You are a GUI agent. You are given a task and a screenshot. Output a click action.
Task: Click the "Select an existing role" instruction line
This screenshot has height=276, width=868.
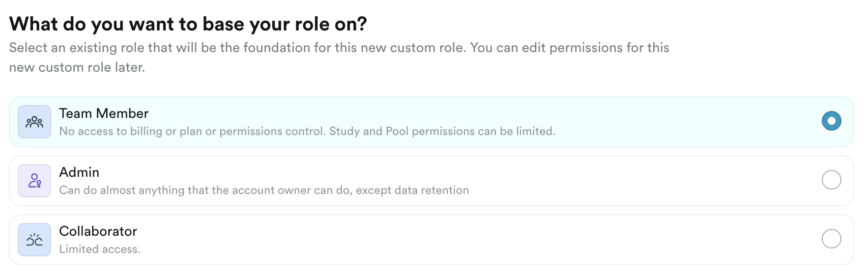coord(339,48)
